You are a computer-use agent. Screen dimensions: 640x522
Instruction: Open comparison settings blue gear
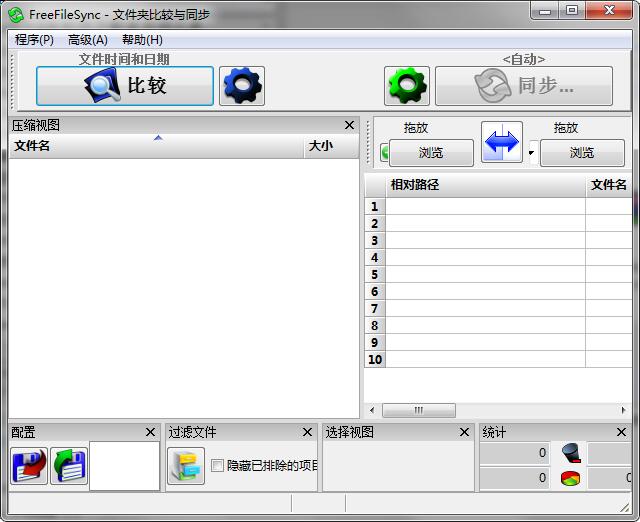coord(242,86)
